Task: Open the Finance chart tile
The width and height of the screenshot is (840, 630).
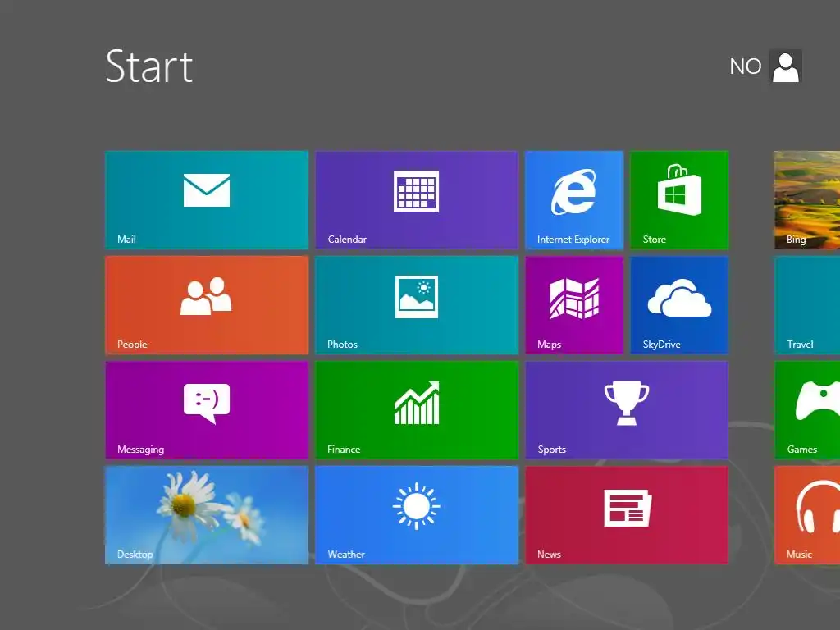Action: pyautogui.click(x=417, y=410)
